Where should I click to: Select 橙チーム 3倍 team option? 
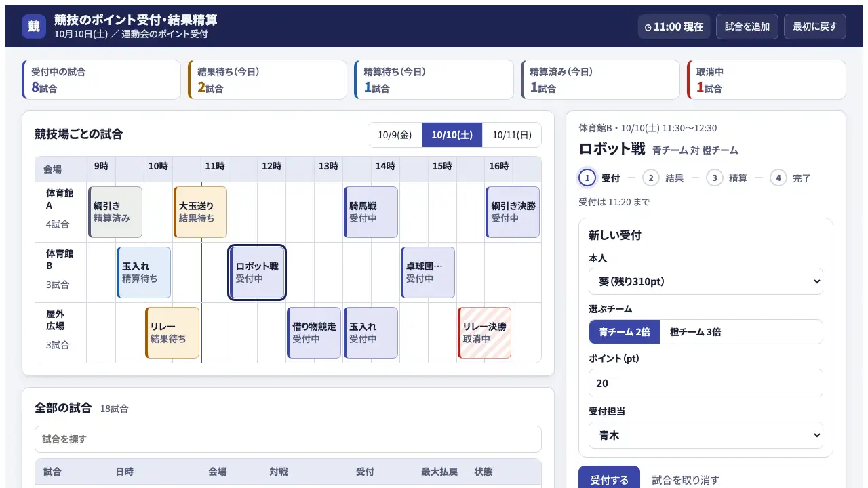[695, 332]
